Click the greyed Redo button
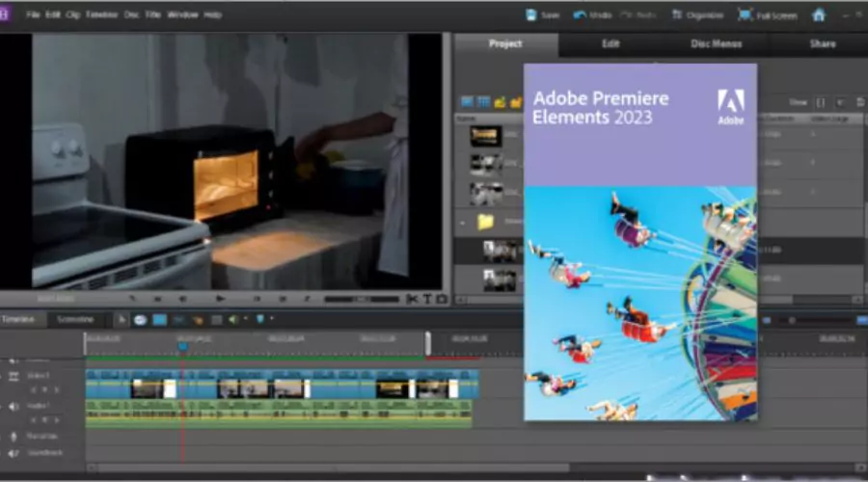 tap(637, 15)
